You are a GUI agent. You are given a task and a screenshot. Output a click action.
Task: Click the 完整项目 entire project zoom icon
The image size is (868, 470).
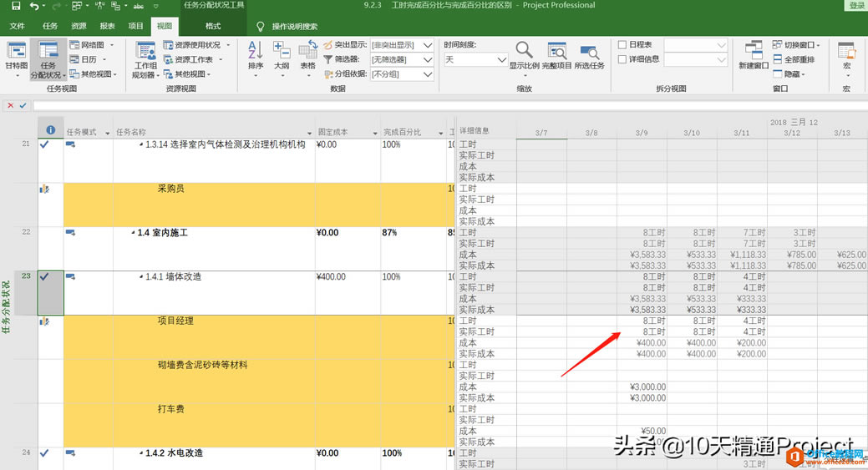[556, 55]
